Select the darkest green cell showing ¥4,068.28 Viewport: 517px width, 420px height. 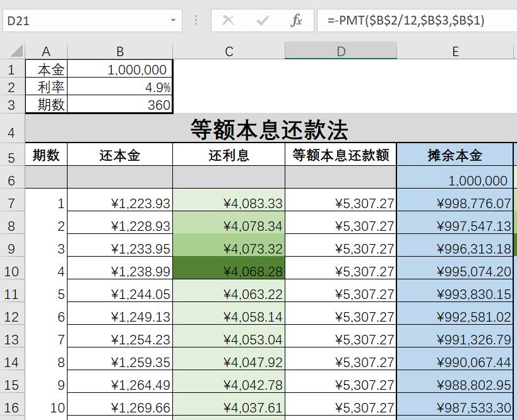tap(228, 271)
